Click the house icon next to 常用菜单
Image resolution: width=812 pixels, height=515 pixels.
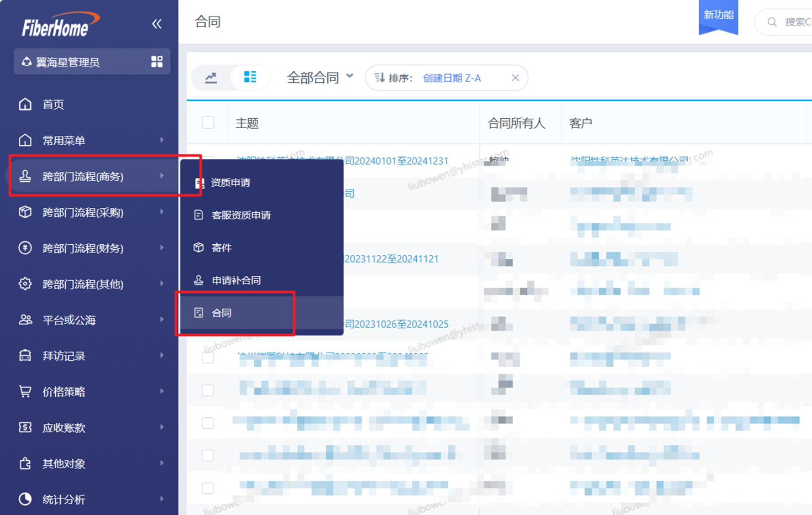[x=25, y=140]
